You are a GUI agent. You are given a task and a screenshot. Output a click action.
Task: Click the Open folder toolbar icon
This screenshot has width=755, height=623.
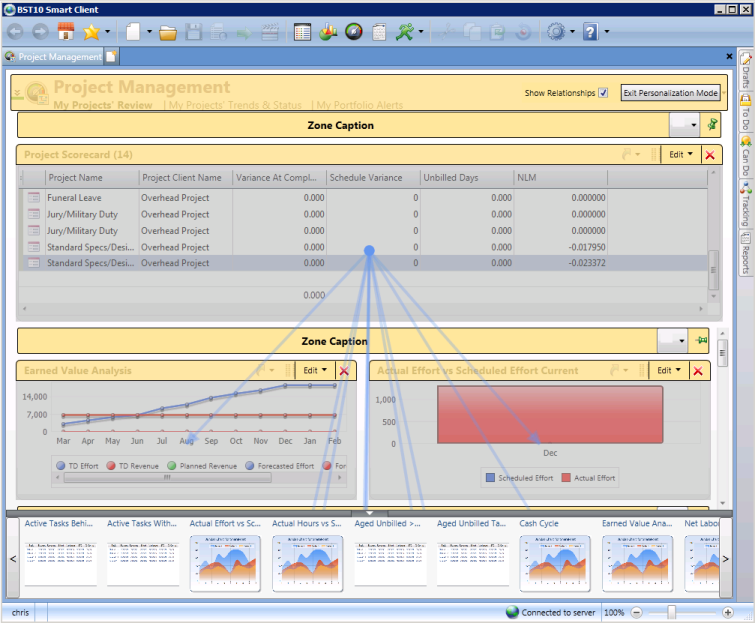pos(168,32)
